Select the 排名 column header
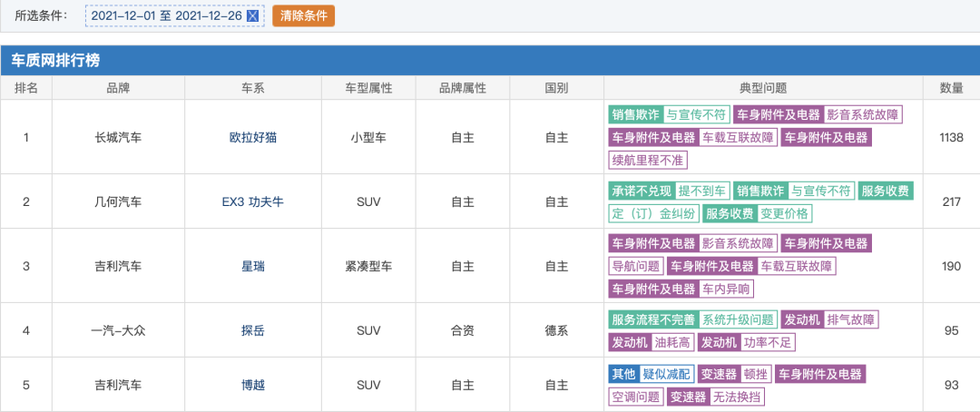This screenshot has width=980, height=412. coord(26,88)
